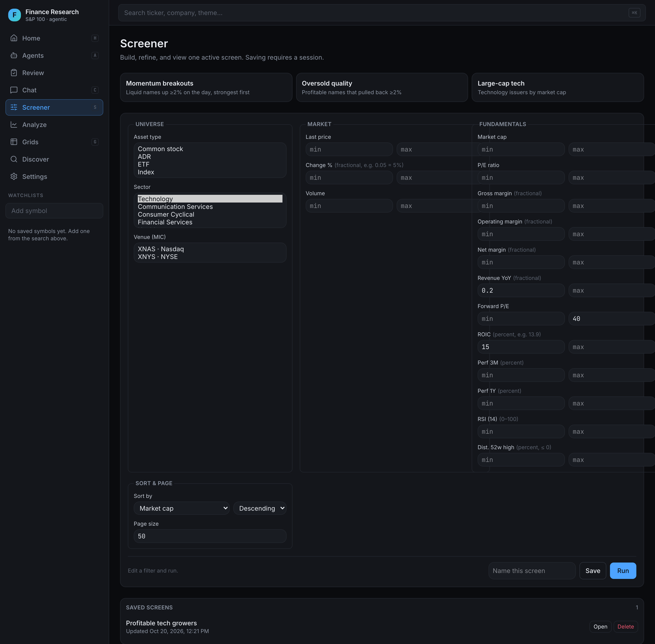Click the Name this screen field
Screen dimensions: 655x644
[532, 570]
